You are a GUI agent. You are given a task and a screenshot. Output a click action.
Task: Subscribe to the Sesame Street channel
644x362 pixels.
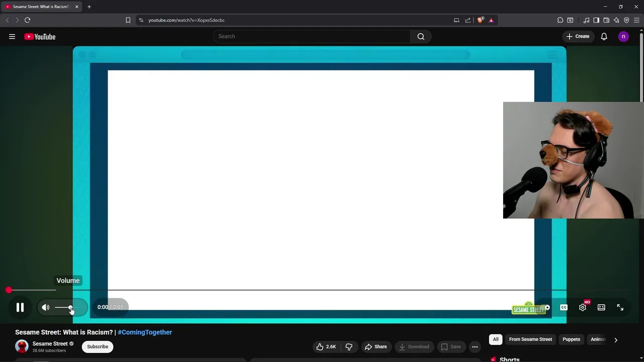pos(98,346)
